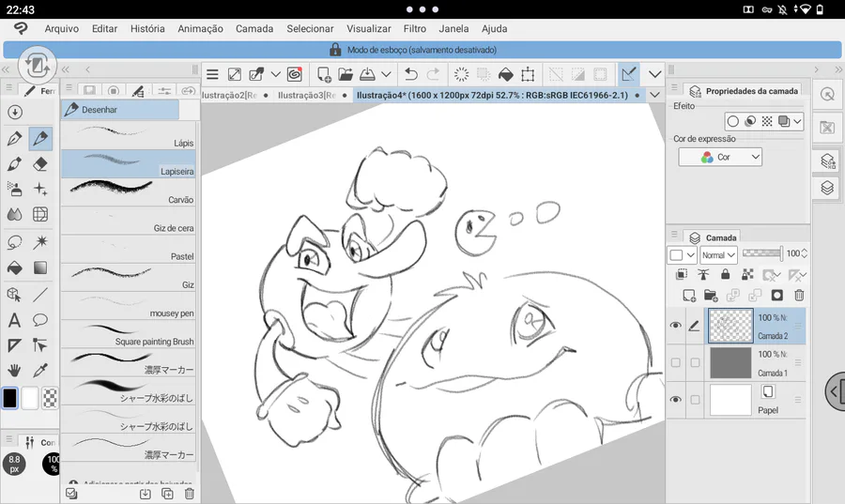This screenshot has height=504, width=845.
Task: Click the Save icon in command bar
Action: 367,74
